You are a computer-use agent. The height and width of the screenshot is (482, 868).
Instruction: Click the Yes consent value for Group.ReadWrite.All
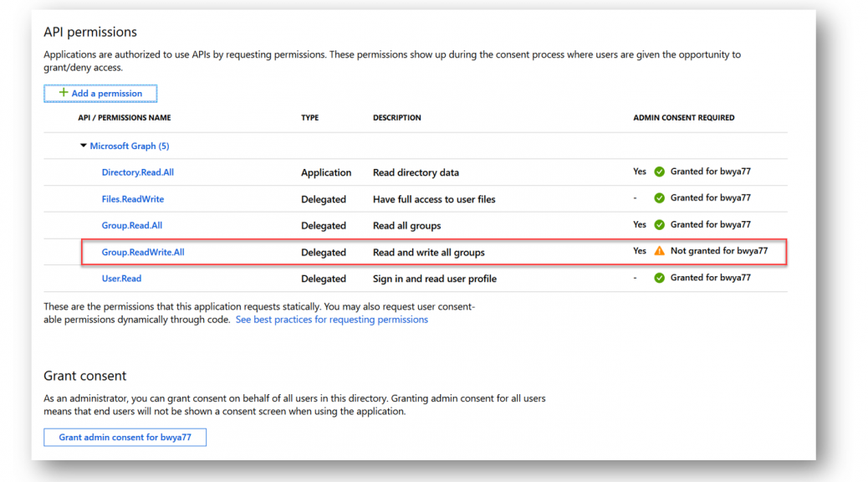point(640,251)
